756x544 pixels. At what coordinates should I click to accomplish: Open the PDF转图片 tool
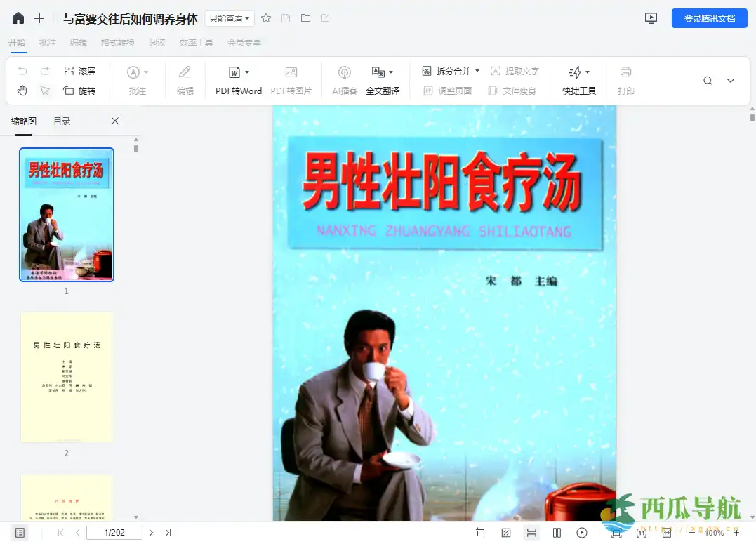tap(291, 80)
